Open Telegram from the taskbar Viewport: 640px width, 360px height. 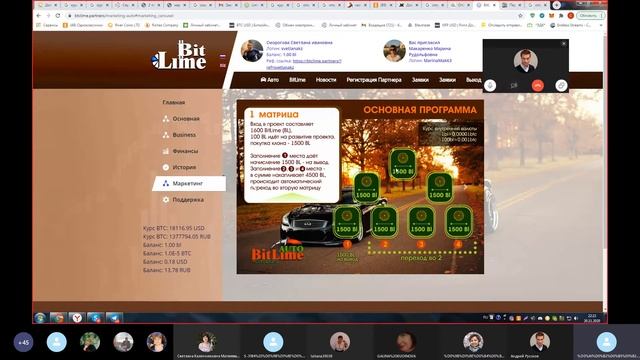(114, 318)
